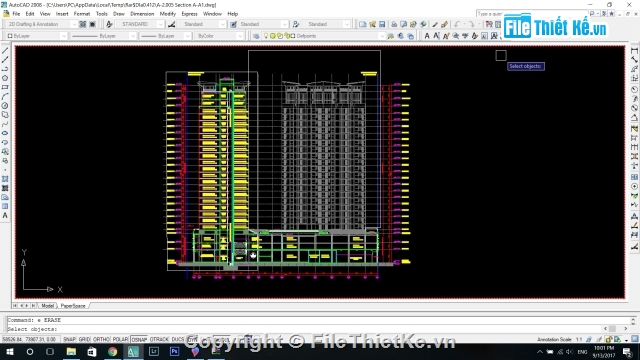Click the Plot (print) icon

tap(394, 24)
